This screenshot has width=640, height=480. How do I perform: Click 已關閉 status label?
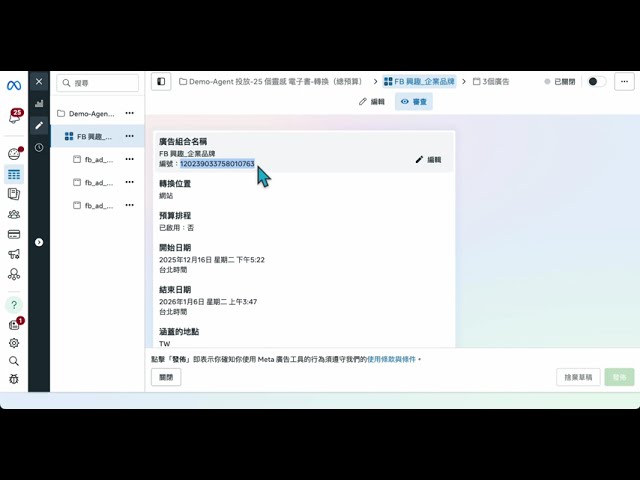tap(564, 82)
